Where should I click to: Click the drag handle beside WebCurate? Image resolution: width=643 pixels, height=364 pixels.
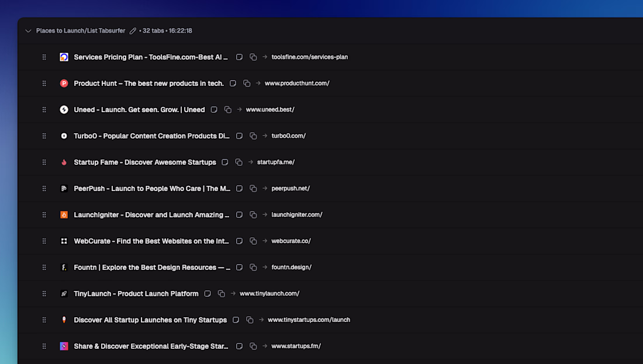(x=44, y=241)
